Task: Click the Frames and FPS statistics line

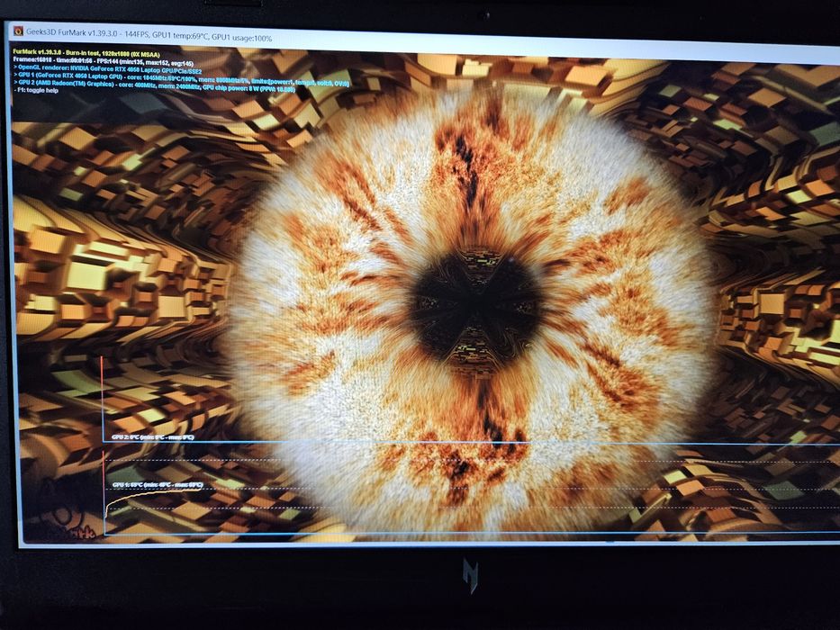Action: tap(104, 61)
